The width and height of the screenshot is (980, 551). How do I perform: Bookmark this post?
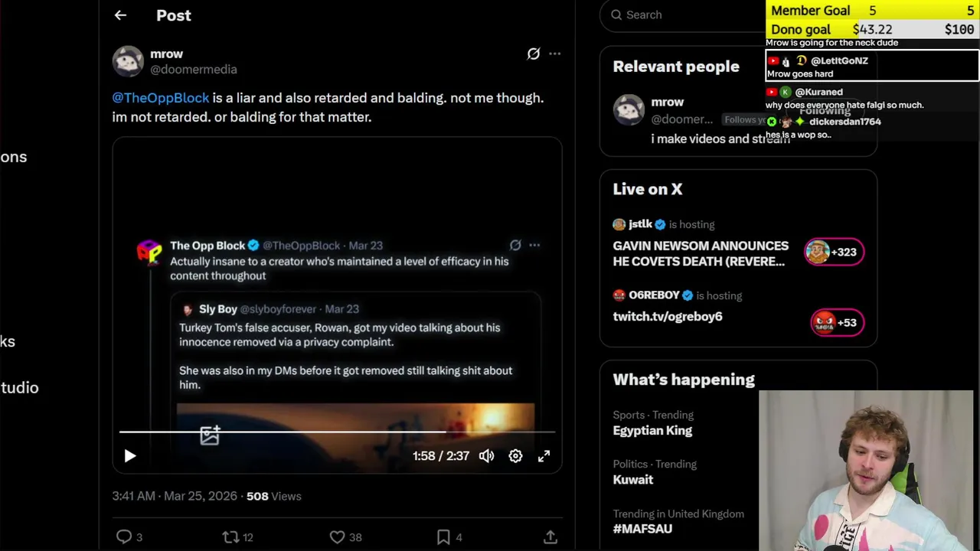(x=443, y=537)
